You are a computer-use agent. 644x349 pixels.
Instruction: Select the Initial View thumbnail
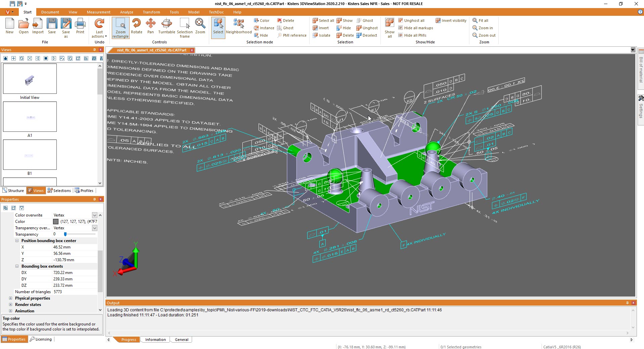[30, 79]
